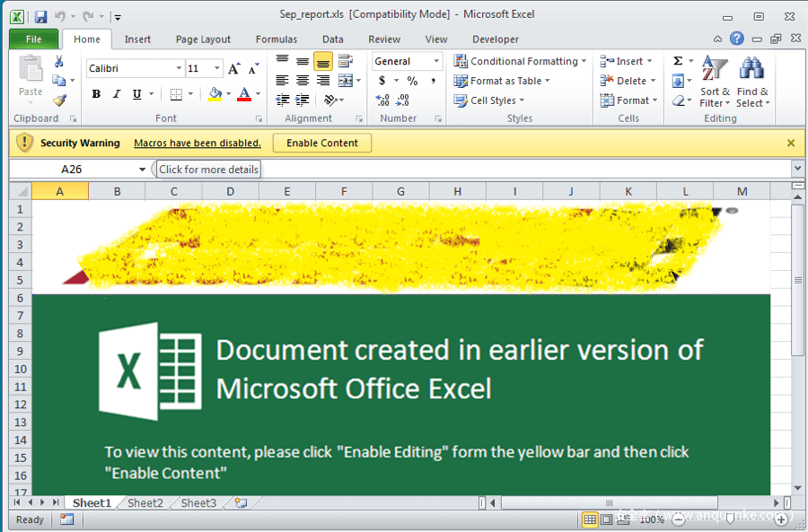Click the Format Painter brush icon
The height and width of the screenshot is (532, 808).
[59, 100]
